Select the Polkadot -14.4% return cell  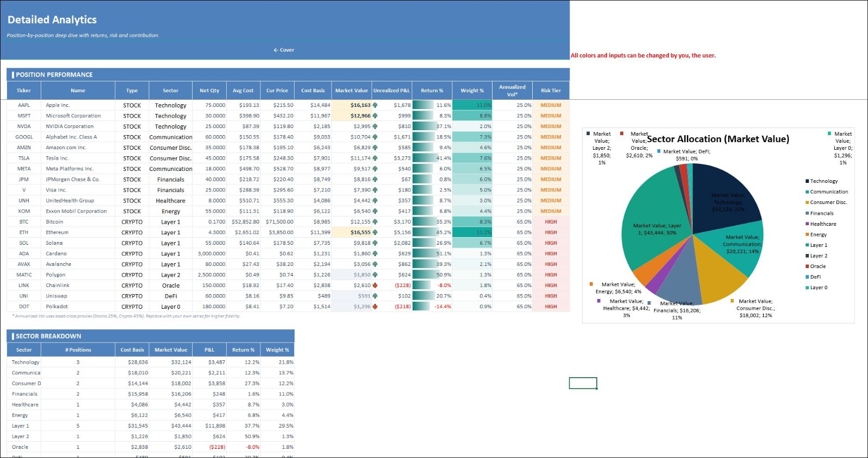tap(432, 306)
